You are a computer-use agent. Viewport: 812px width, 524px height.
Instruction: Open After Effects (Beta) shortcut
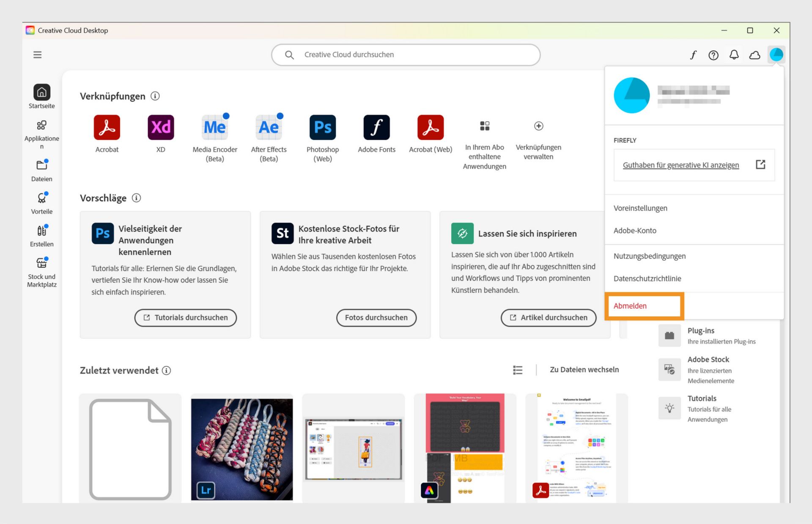269,127
